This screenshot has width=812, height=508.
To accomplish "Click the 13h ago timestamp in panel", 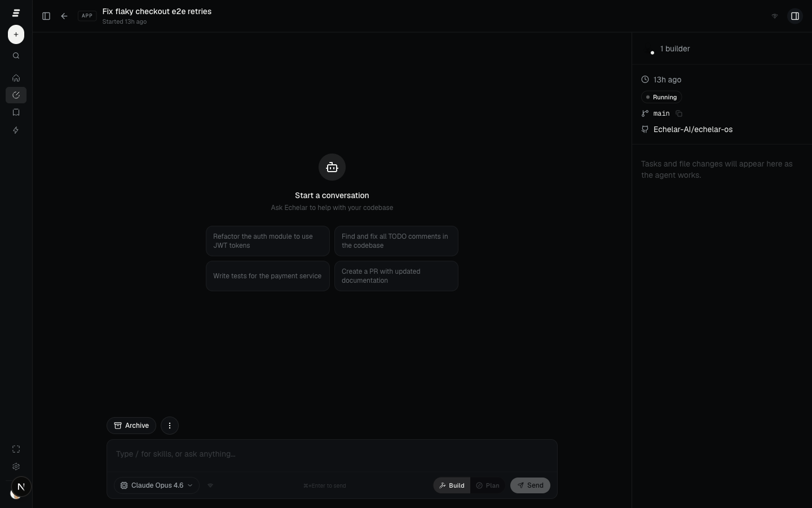I will coord(667,80).
